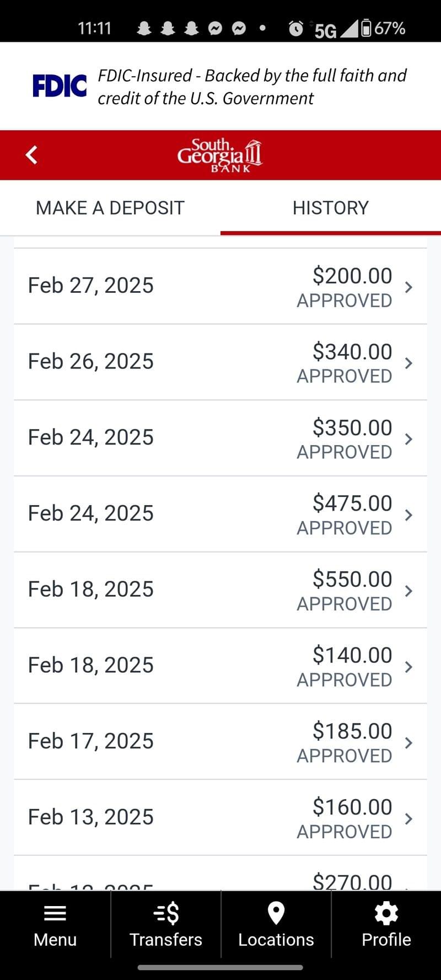Open the Menu hamburger icon

point(55,913)
